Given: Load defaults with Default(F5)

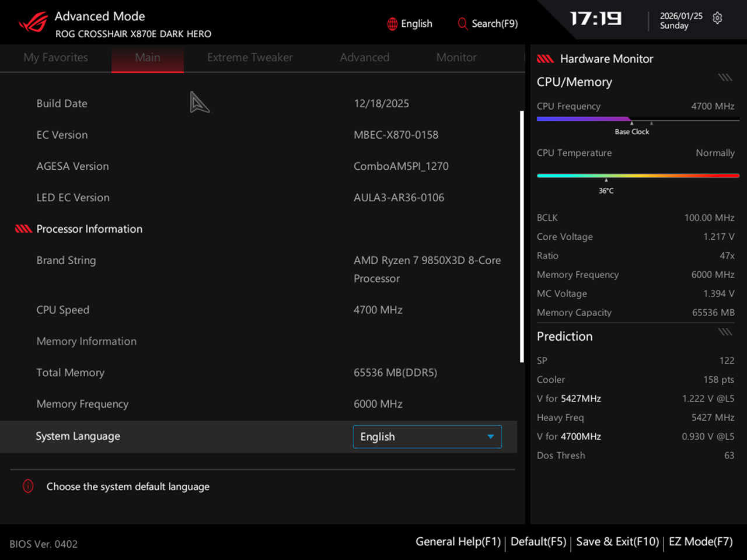Looking at the screenshot, I should click(538, 541).
